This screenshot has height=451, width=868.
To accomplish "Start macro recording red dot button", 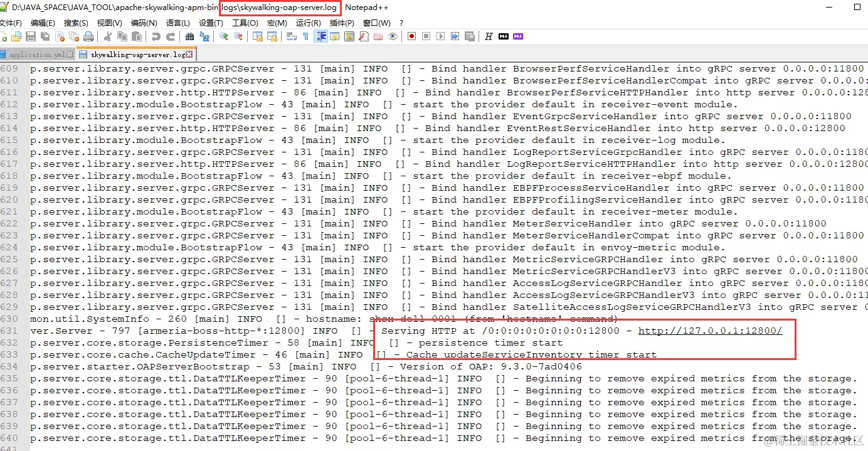I will (x=411, y=36).
